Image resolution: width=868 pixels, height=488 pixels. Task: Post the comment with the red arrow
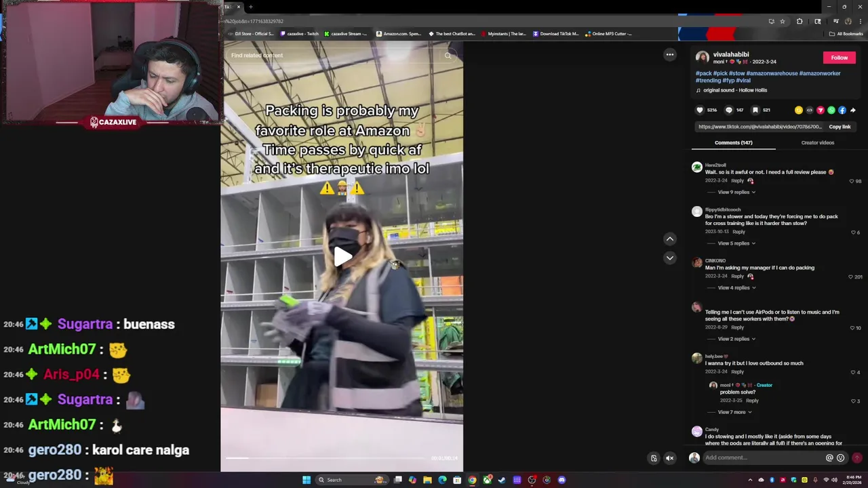[856, 458]
